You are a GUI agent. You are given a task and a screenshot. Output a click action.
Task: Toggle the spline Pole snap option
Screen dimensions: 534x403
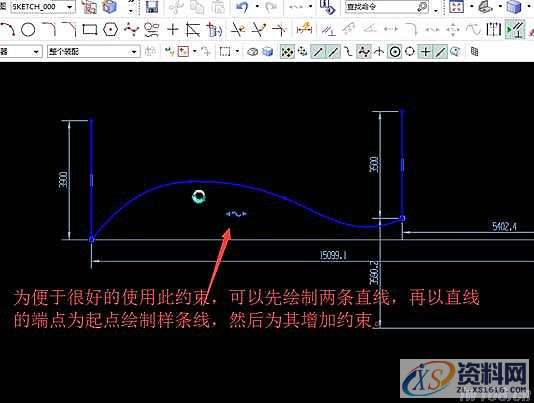[x=364, y=52]
